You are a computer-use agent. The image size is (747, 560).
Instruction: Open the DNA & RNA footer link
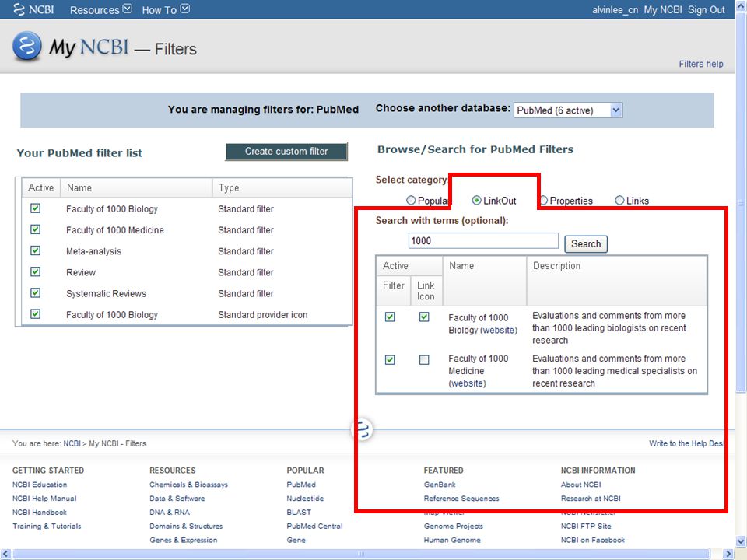tap(170, 512)
